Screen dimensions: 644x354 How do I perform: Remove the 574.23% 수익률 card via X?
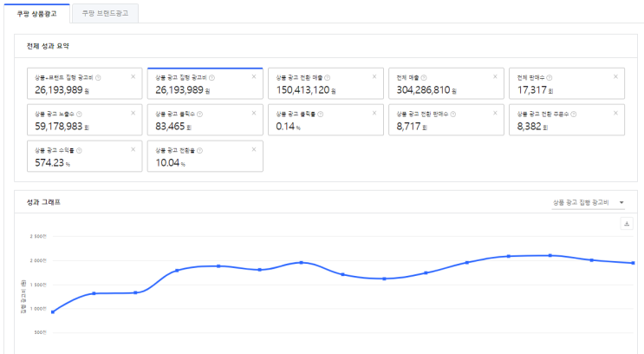133,148
